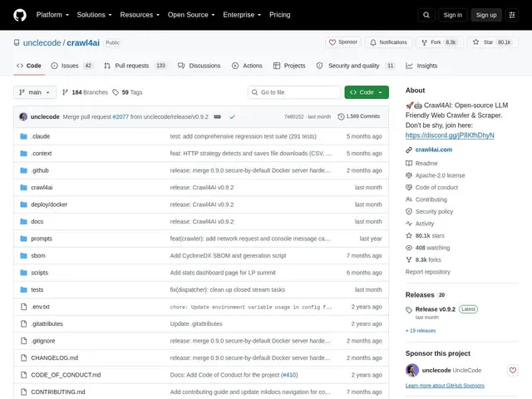The height and width of the screenshot is (399, 532).
Task: Switch to the Pull requests tab
Action: point(135,66)
